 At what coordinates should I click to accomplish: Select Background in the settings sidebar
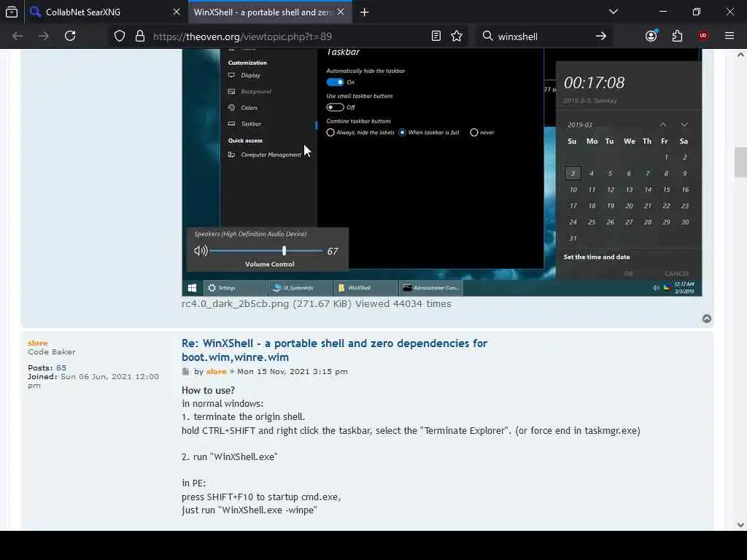[256, 91]
